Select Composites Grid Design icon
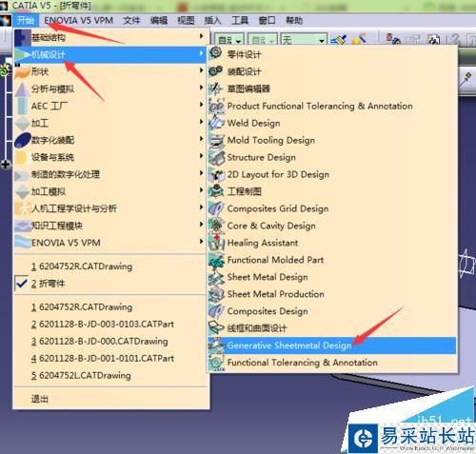Viewport: 476px width, 454px height. tap(216, 208)
